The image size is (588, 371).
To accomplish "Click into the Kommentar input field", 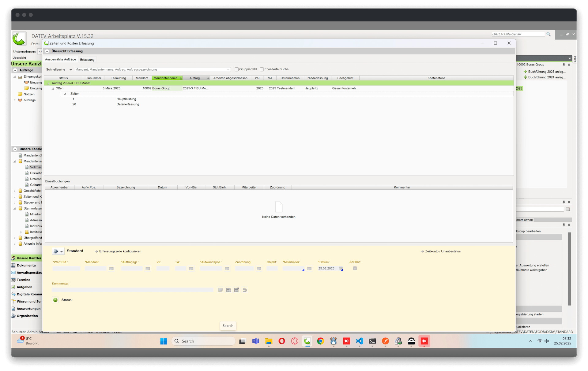I will [x=132, y=290].
